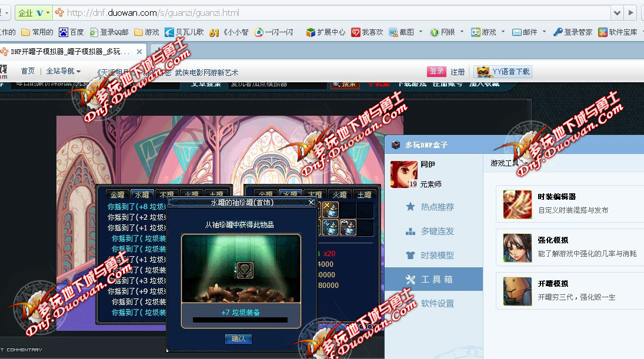Open the 《小小智 bookmark
Screen dimensions: 644x359
click(229, 32)
